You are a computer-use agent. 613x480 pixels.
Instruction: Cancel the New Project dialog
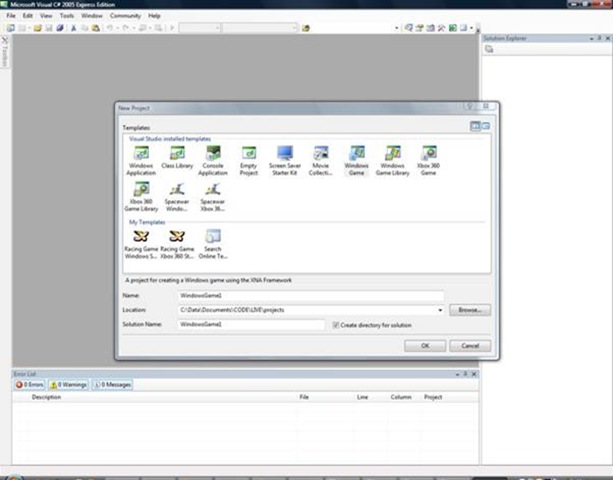coord(470,346)
